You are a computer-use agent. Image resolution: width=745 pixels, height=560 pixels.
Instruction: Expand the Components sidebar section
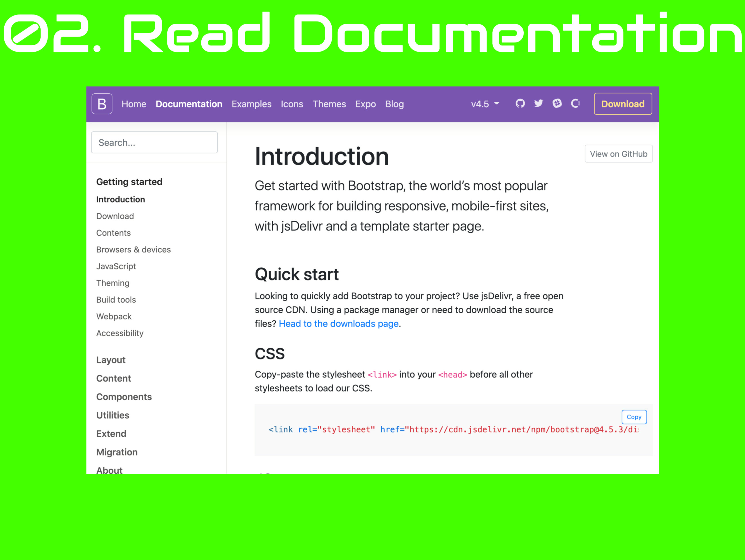tap(124, 397)
